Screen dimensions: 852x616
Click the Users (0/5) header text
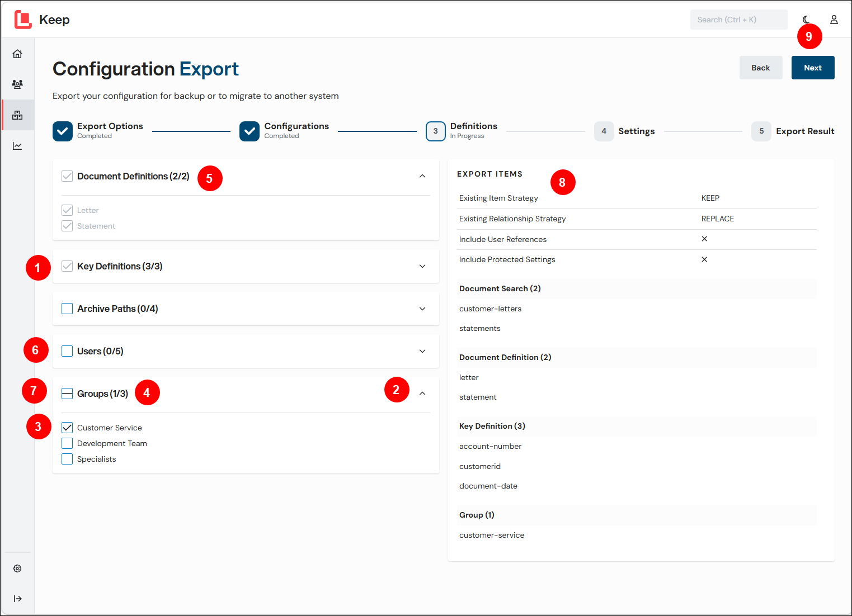click(x=100, y=351)
